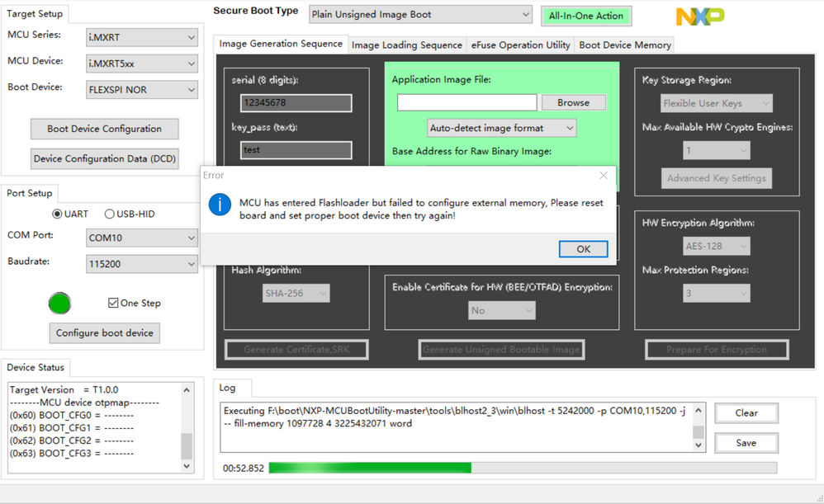The image size is (824, 504).
Task: Click the 'Target Version = T1.0.0' line
Action: point(64,390)
